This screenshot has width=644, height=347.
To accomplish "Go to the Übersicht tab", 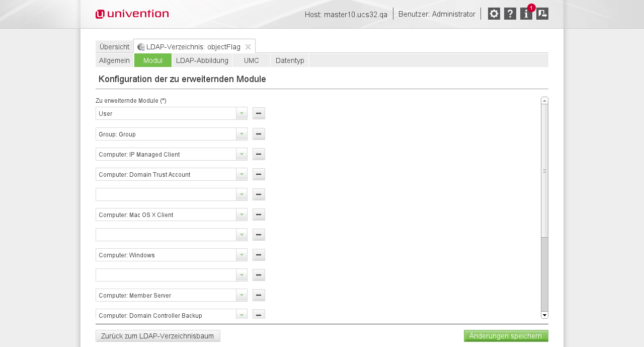I will [114, 47].
